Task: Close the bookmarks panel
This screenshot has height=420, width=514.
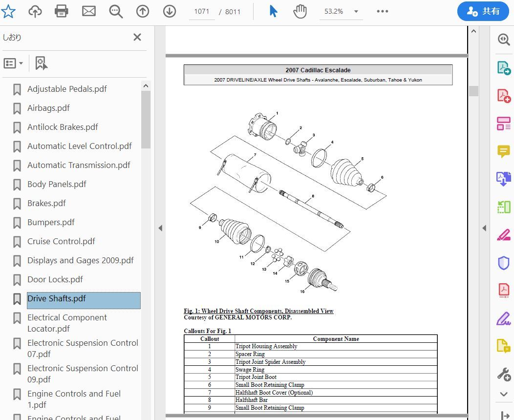Action: [137, 37]
